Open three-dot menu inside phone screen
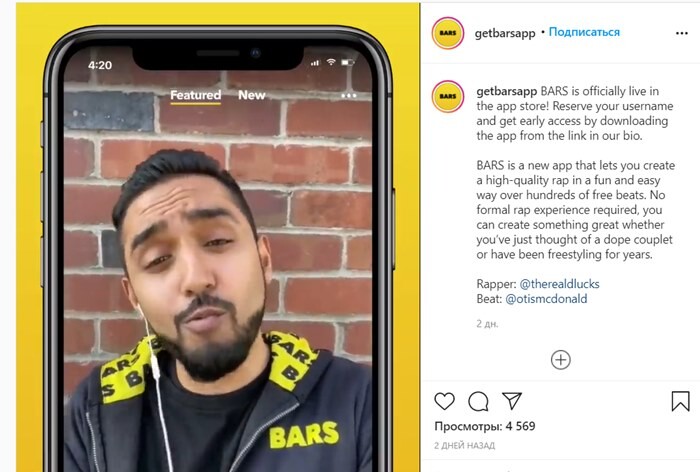This screenshot has width=700, height=472. (x=349, y=96)
